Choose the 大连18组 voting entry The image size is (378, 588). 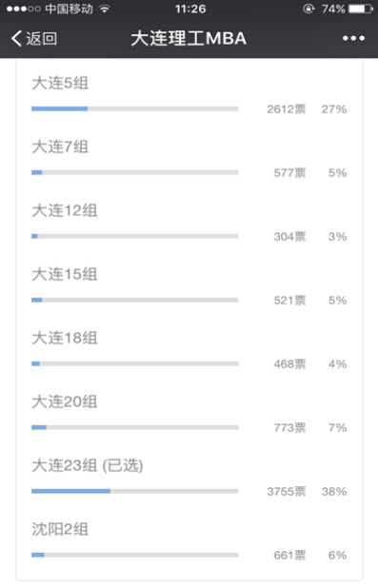tap(189, 349)
